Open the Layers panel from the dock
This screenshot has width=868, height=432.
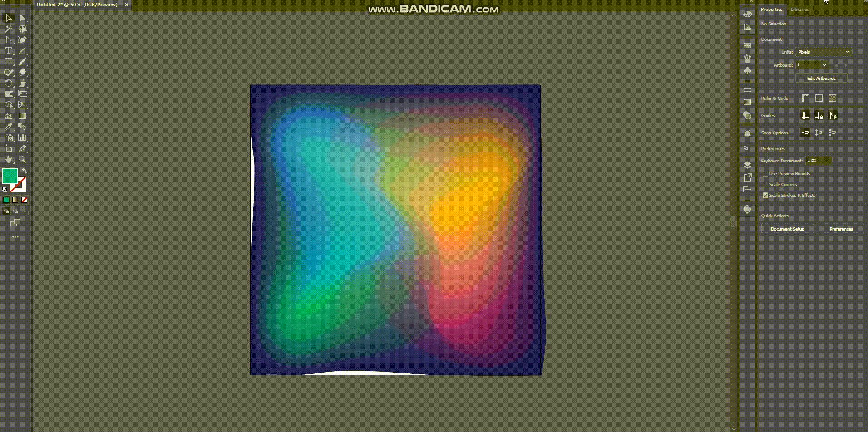pyautogui.click(x=747, y=165)
